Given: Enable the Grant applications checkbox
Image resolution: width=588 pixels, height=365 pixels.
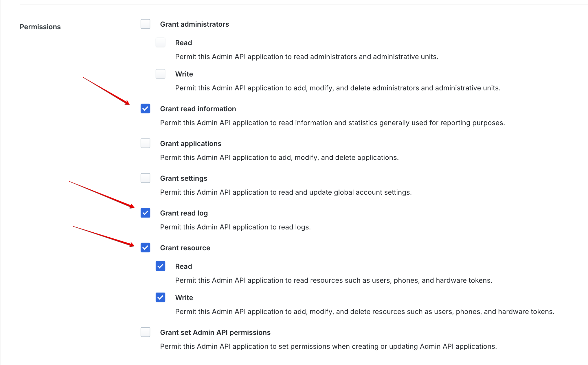Looking at the screenshot, I should point(145,143).
